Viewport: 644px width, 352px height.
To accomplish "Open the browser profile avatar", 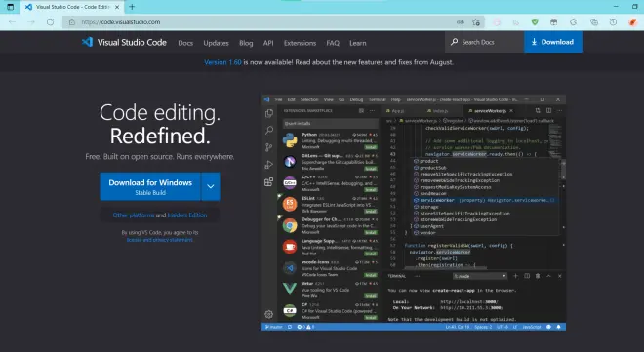I will pyautogui.click(x=633, y=22).
